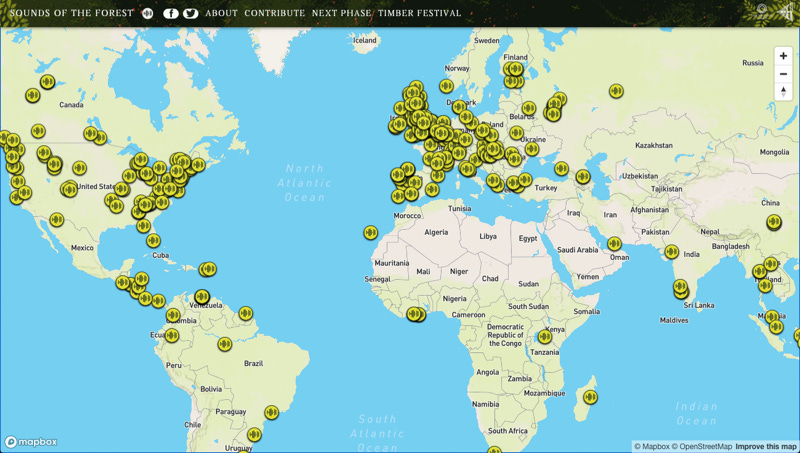
Task: Select the sound marker west of the India label
Action: [x=671, y=251]
